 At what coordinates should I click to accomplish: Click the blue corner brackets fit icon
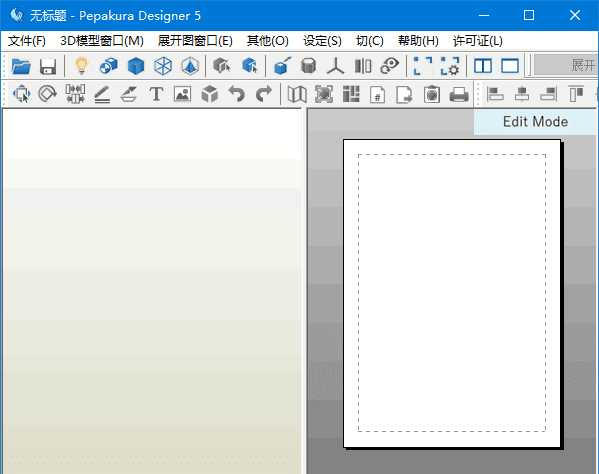(x=423, y=66)
